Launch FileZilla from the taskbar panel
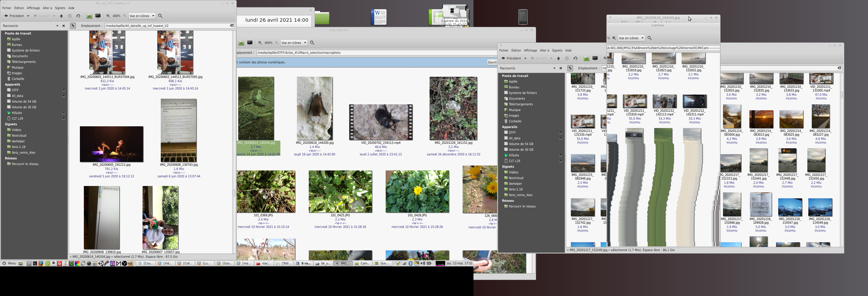Screen dimensions: 868x296 [60, 264]
